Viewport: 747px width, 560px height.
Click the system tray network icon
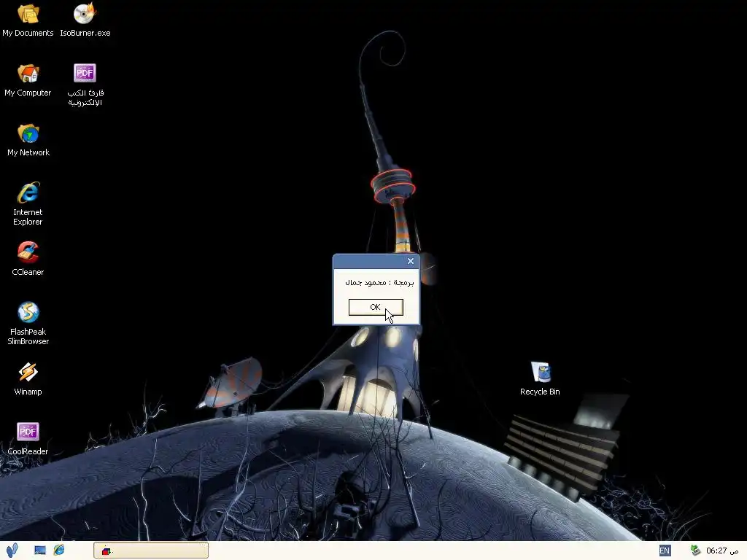click(695, 551)
